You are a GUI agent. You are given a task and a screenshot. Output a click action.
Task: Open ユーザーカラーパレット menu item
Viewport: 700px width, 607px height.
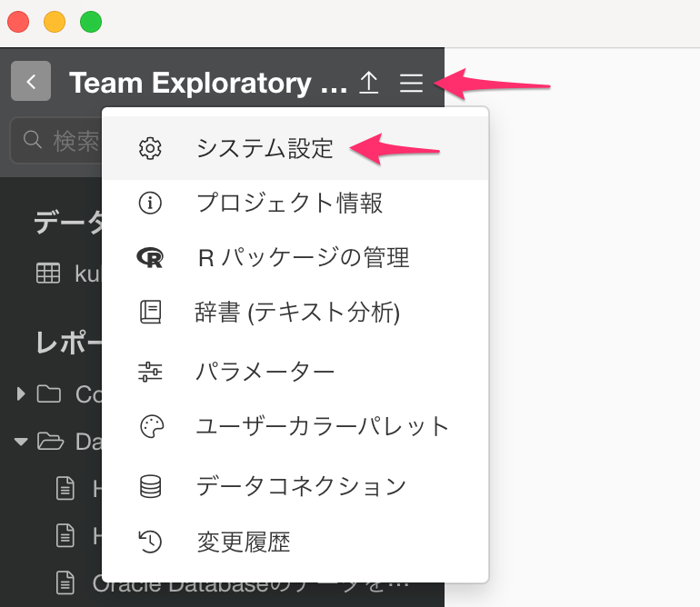tap(295, 426)
